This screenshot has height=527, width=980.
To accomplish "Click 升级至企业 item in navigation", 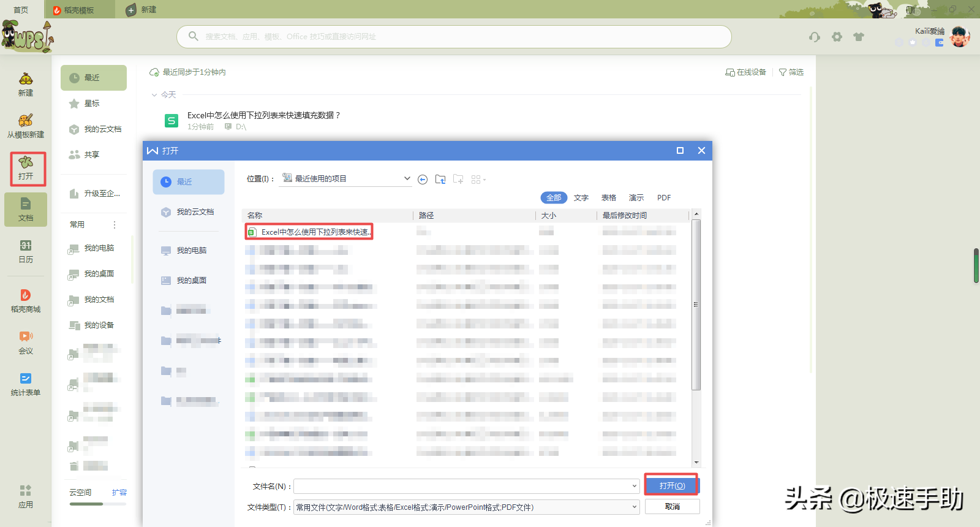I will 94,194.
